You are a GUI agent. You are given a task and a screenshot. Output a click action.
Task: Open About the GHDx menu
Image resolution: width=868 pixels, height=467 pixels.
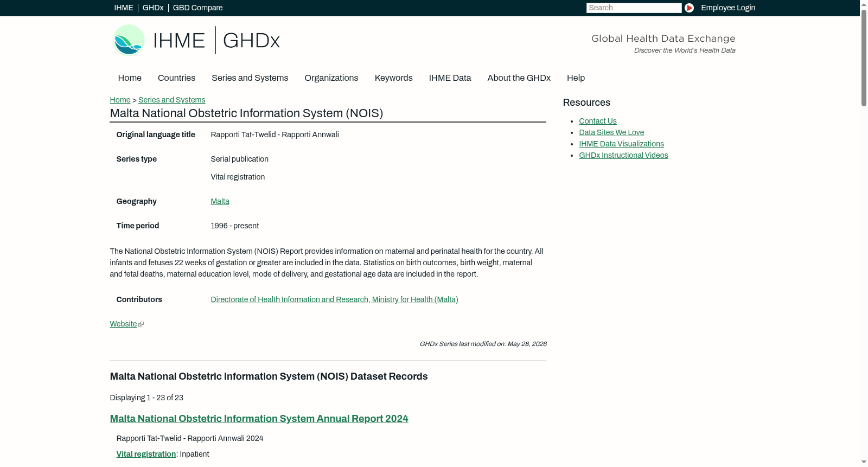519,78
